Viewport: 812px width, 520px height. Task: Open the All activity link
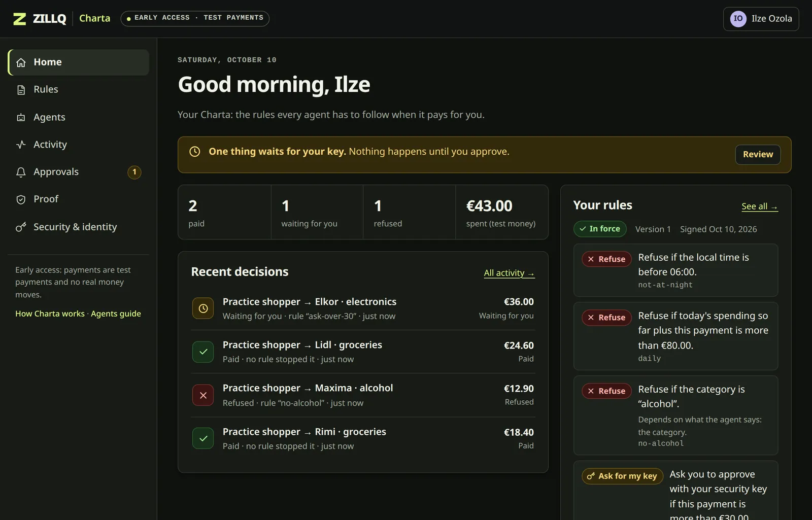click(x=509, y=273)
